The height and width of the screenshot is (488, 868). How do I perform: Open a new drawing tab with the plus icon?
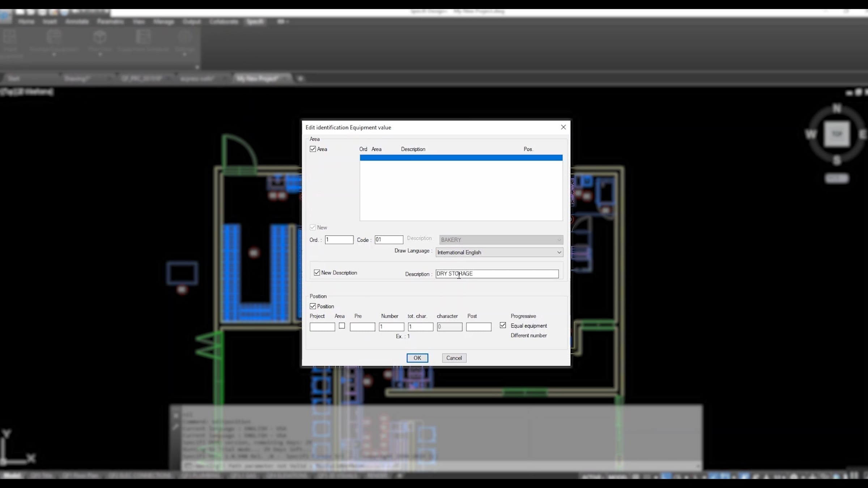point(300,78)
